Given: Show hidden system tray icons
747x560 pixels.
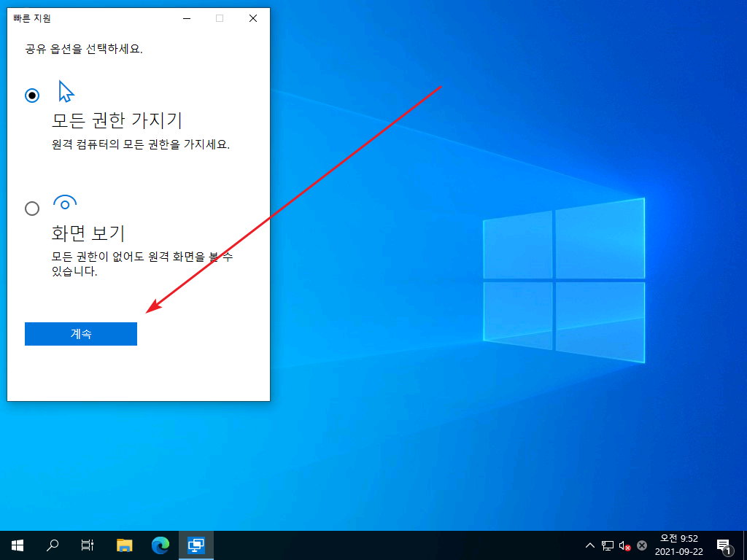Looking at the screenshot, I should tap(589, 545).
